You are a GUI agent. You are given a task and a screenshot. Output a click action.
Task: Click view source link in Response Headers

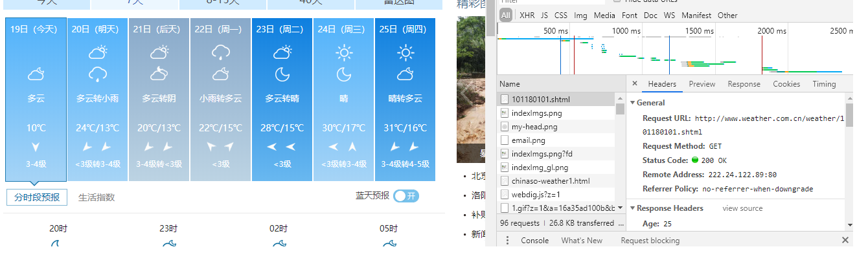coord(742,208)
